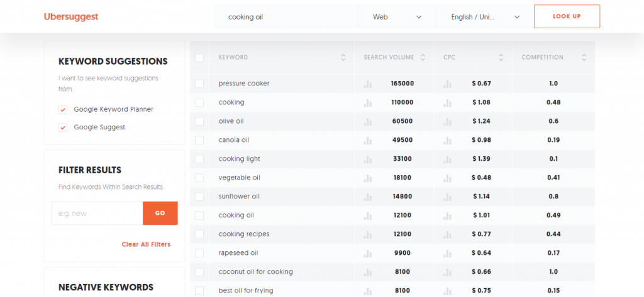Open CPC chart icon for best oil for frying

[x=447, y=291]
